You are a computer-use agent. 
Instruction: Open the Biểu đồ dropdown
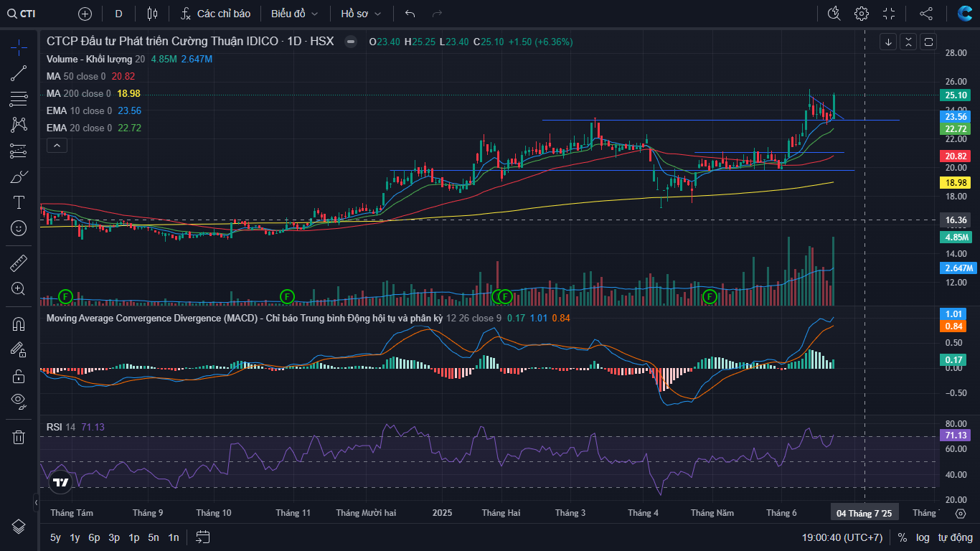[294, 14]
